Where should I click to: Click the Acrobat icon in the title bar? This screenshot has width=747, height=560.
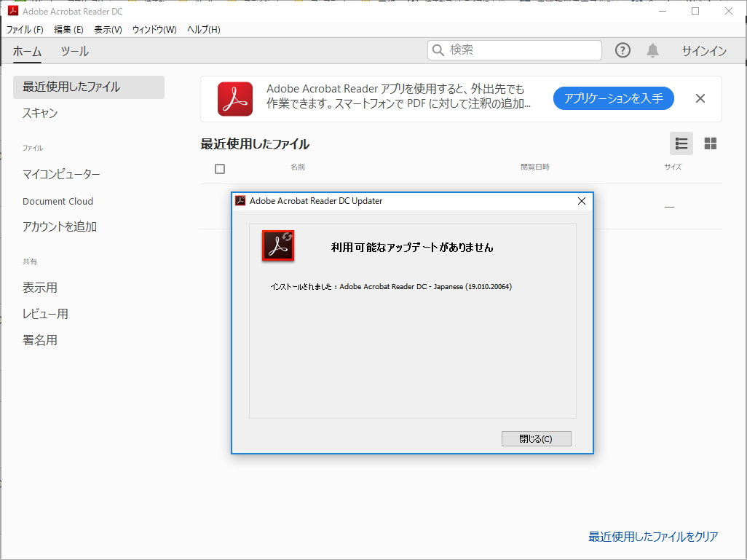click(x=12, y=11)
